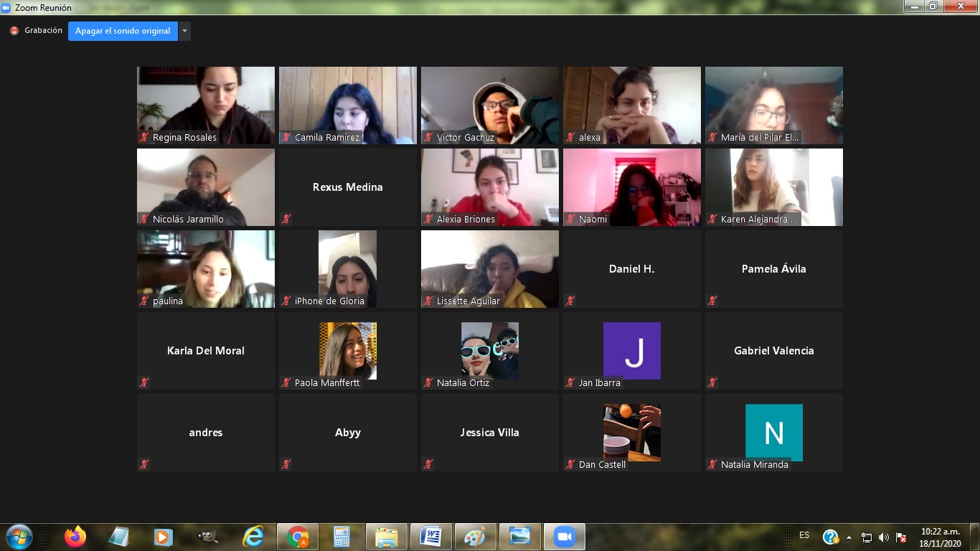Image resolution: width=980 pixels, height=551 pixels.
Task: Click muted mic icon on Natalia Miranda
Action: [712, 464]
